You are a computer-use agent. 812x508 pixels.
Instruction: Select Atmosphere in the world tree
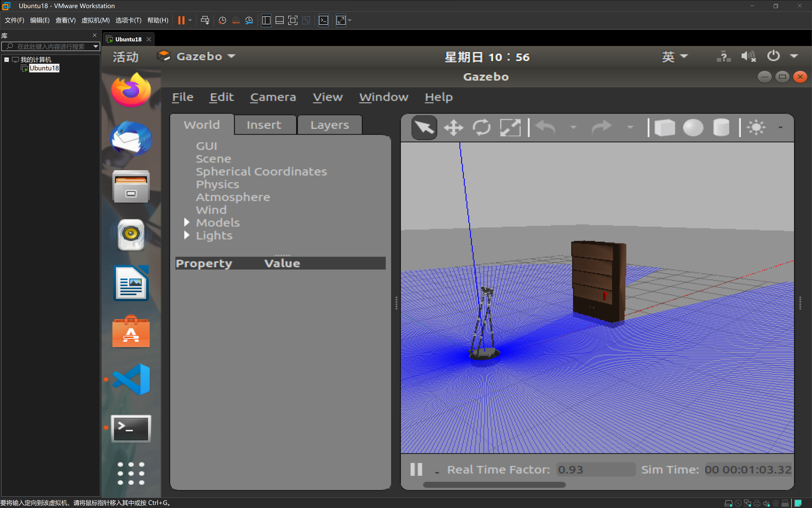tap(233, 197)
